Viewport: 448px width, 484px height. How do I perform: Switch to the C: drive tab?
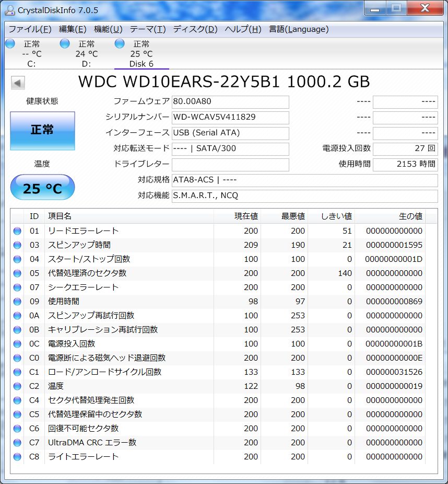tap(32, 54)
